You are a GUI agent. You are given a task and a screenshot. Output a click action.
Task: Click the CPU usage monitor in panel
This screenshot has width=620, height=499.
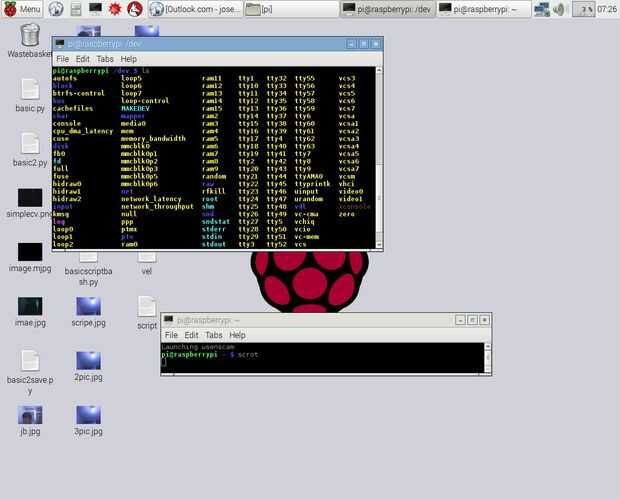pyautogui.click(x=583, y=9)
